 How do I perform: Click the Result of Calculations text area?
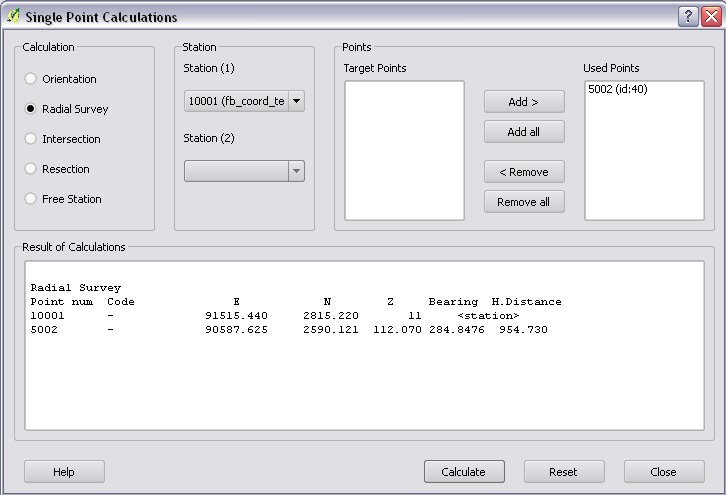pos(364,380)
